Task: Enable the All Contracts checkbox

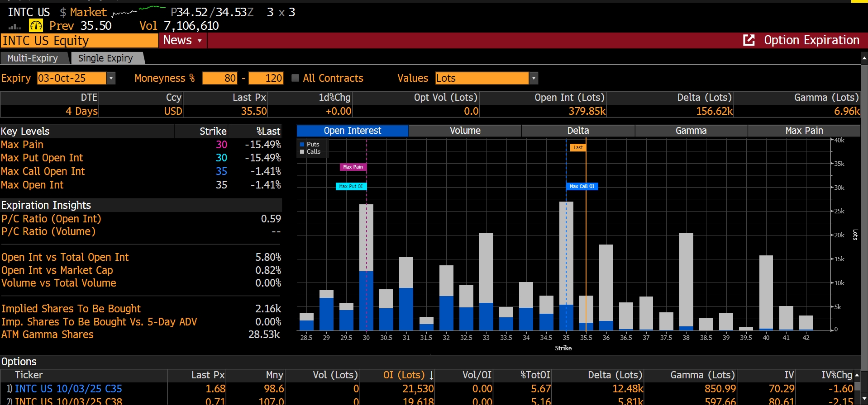Action: coord(296,78)
